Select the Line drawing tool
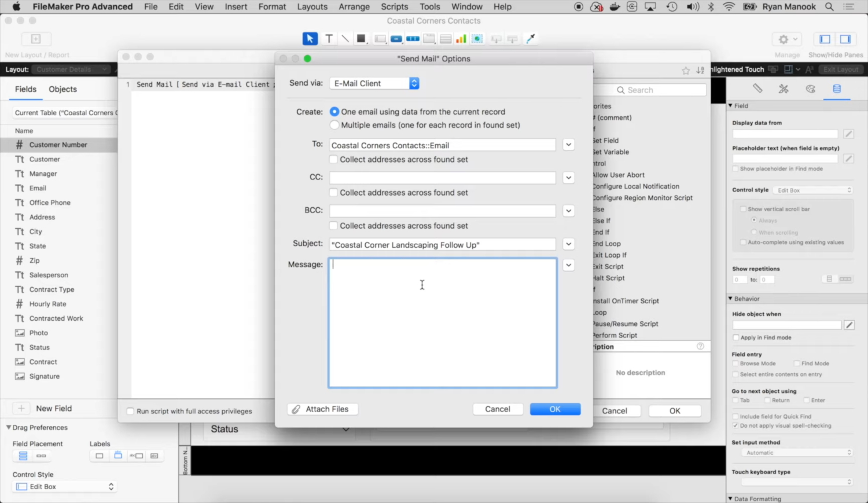Image resolution: width=868 pixels, height=503 pixels. [345, 38]
